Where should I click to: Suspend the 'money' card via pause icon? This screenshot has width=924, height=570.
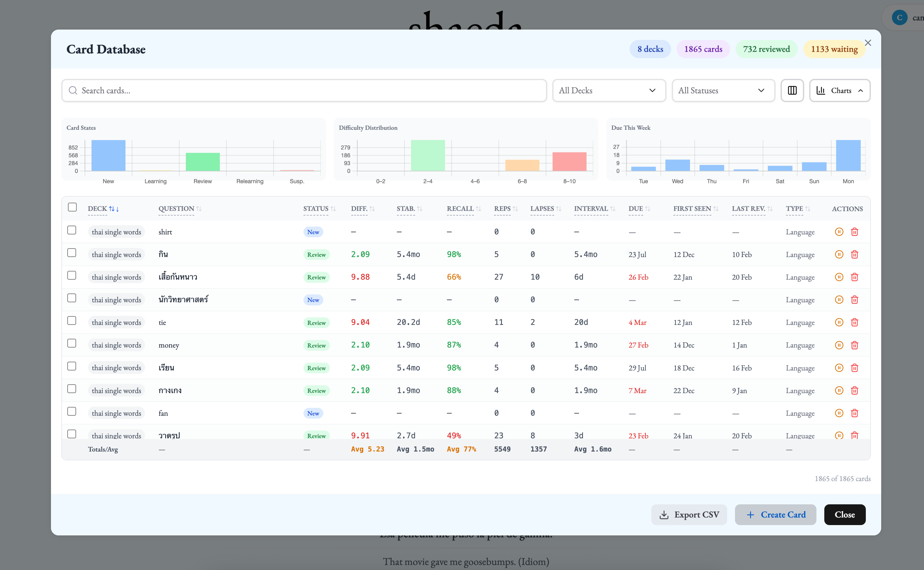(x=839, y=345)
